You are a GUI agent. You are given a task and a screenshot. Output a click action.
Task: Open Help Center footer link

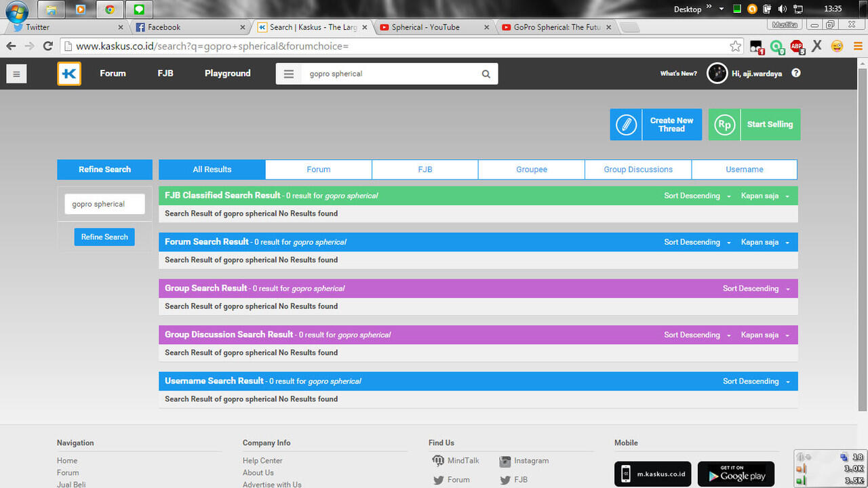(x=262, y=461)
